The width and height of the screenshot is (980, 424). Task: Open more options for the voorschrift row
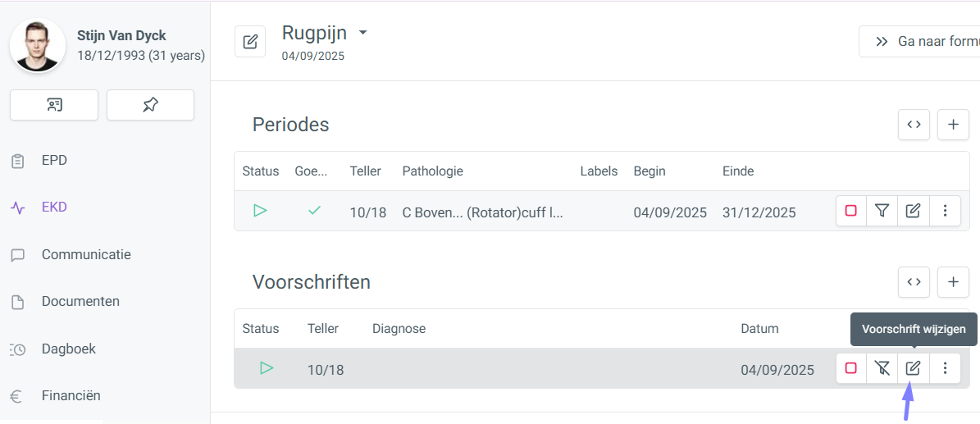945,368
